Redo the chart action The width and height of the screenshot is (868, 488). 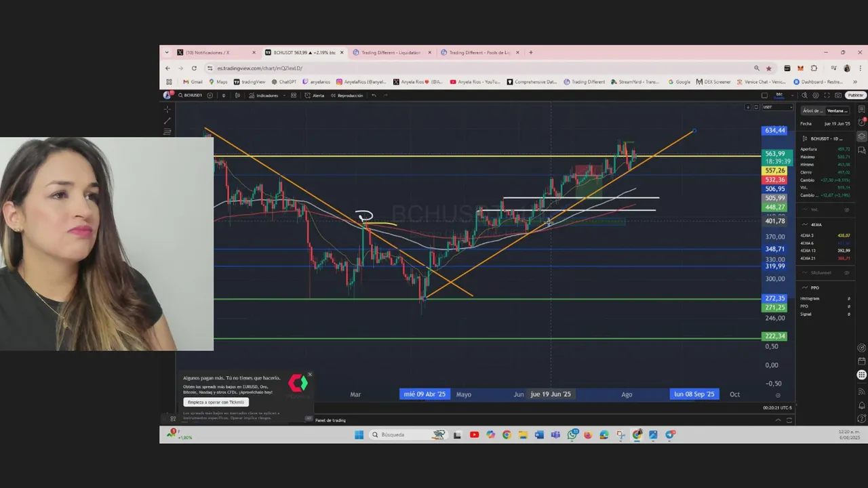pyautogui.click(x=385, y=96)
